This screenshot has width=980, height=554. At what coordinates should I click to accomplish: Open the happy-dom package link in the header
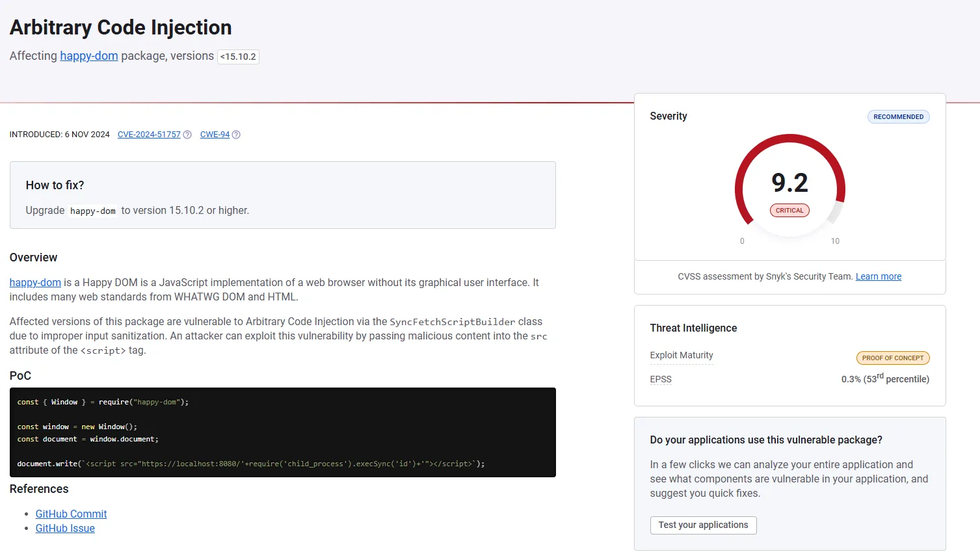[89, 56]
